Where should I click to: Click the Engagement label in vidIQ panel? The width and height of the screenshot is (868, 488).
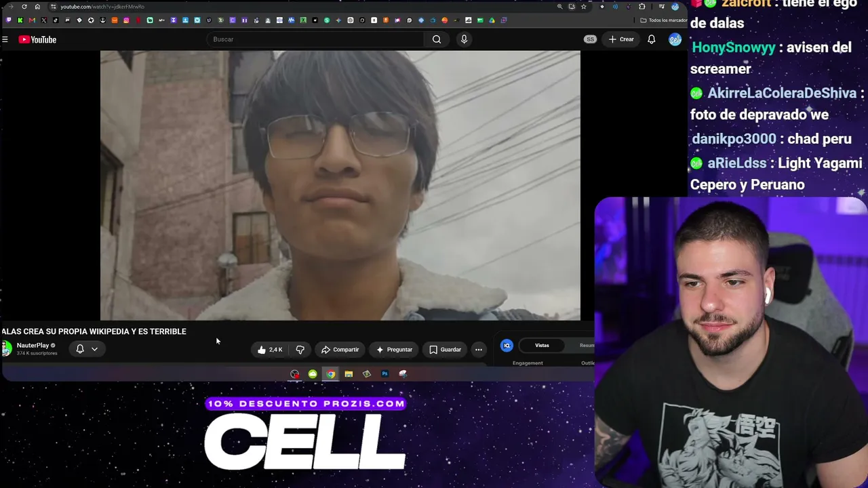pyautogui.click(x=528, y=363)
